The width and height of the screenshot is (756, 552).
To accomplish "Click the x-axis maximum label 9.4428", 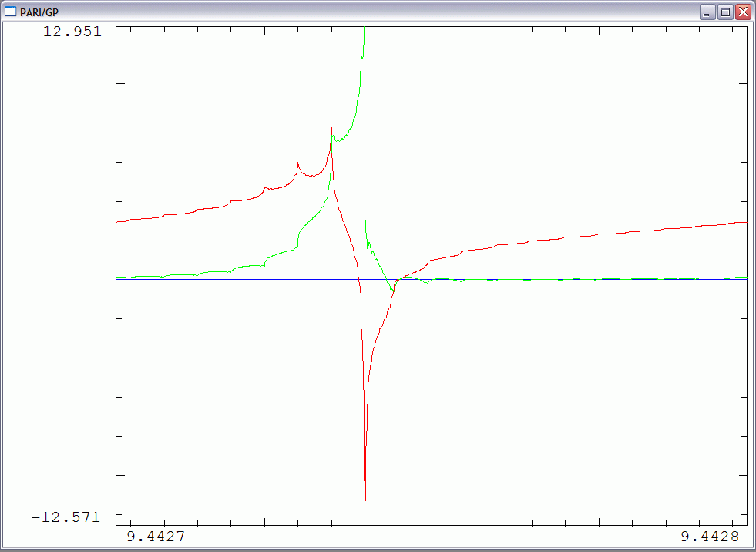I will 709,536.
